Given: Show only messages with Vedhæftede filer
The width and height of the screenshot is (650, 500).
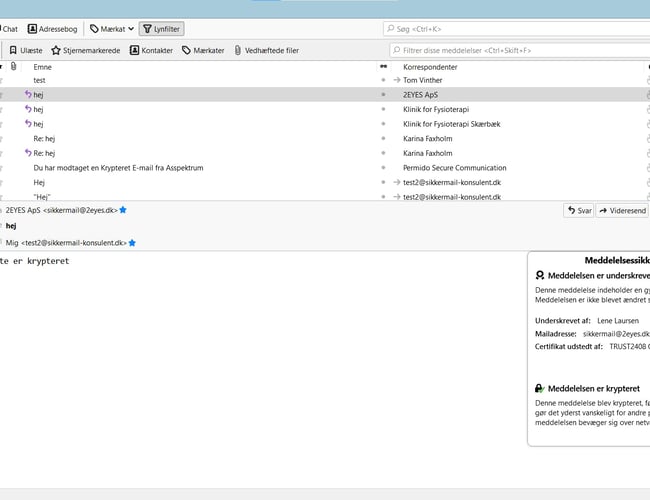Looking at the screenshot, I should point(266,50).
